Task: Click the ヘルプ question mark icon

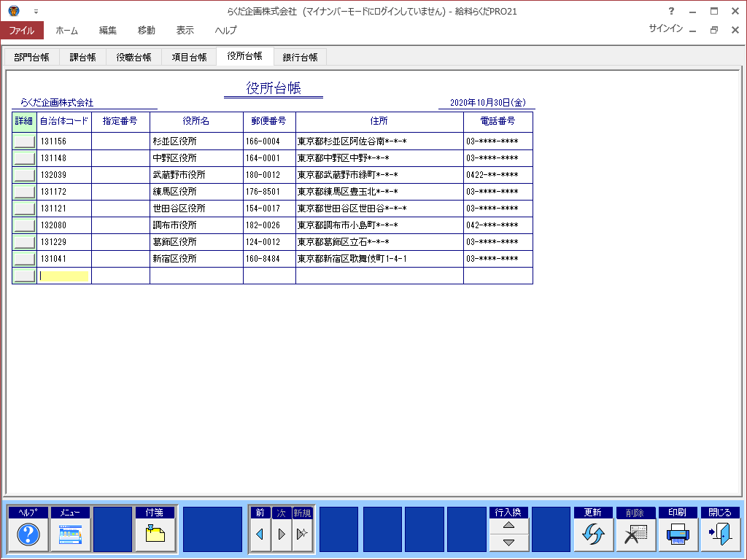Action: (28, 534)
